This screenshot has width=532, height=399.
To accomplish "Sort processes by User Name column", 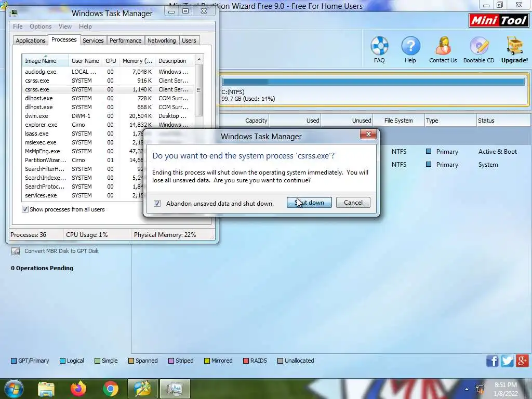I will click(x=85, y=61).
